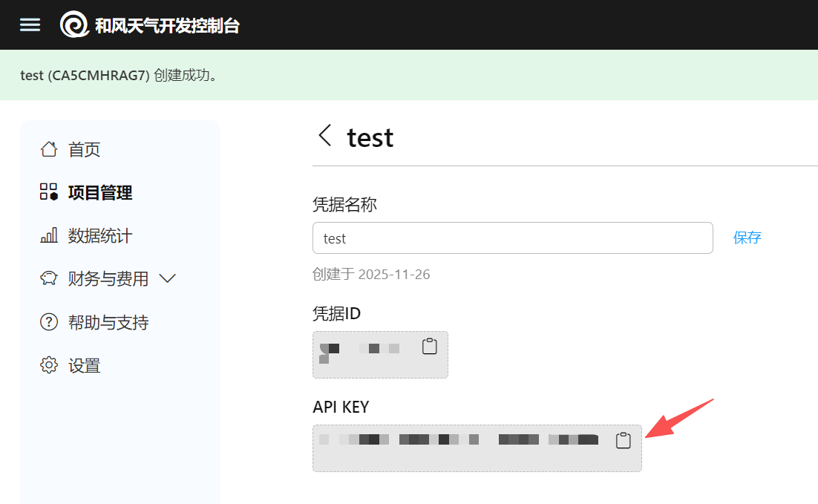Copy the API KEY with clipboard icon
The height and width of the screenshot is (504, 818).
click(623, 440)
